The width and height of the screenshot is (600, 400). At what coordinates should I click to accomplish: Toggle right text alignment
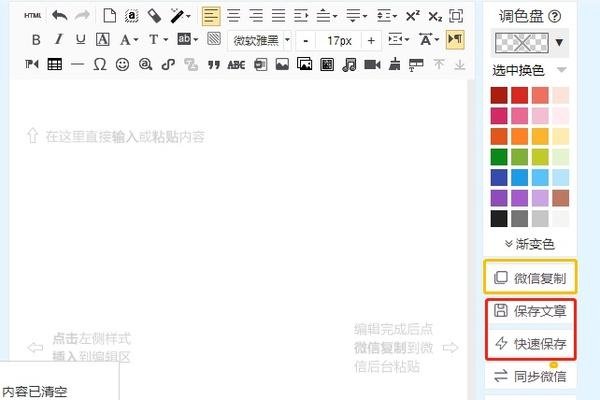coord(256,16)
